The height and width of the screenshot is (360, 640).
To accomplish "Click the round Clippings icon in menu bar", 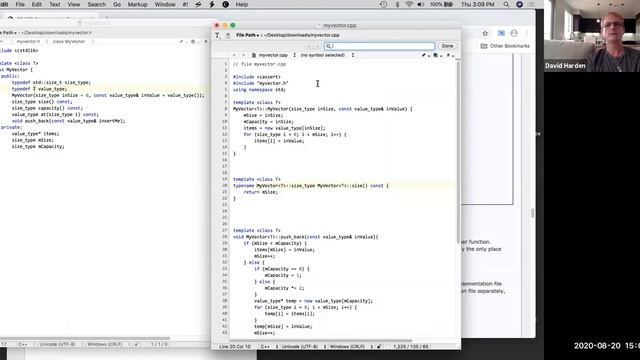I will pos(225,4).
